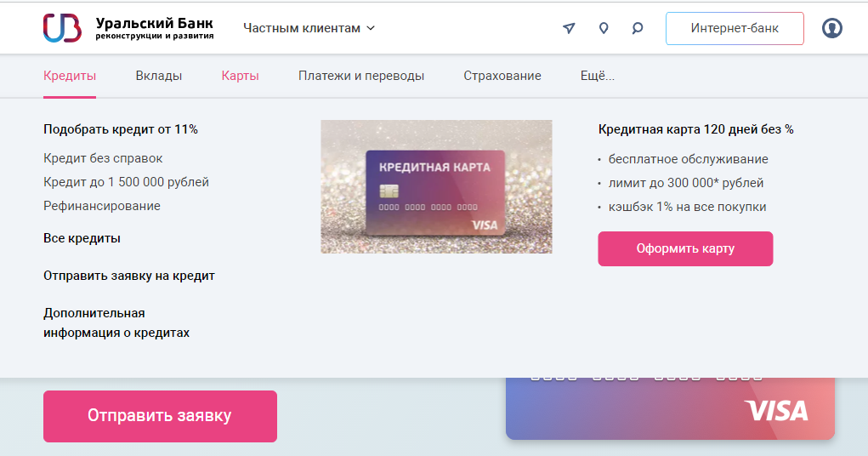Screen dimensions: 868x456
Task: Click the UBRD bank logo icon
Action: [x=63, y=28]
